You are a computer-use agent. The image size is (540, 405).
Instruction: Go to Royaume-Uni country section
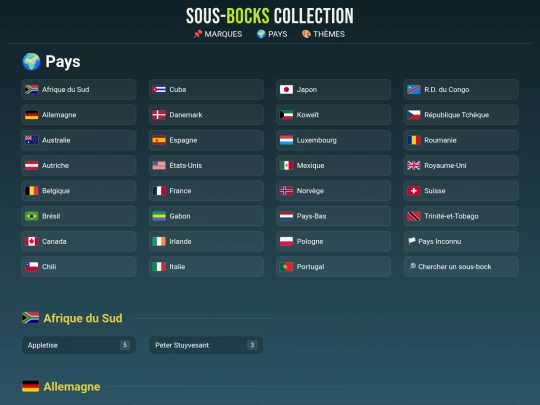(461, 166)
